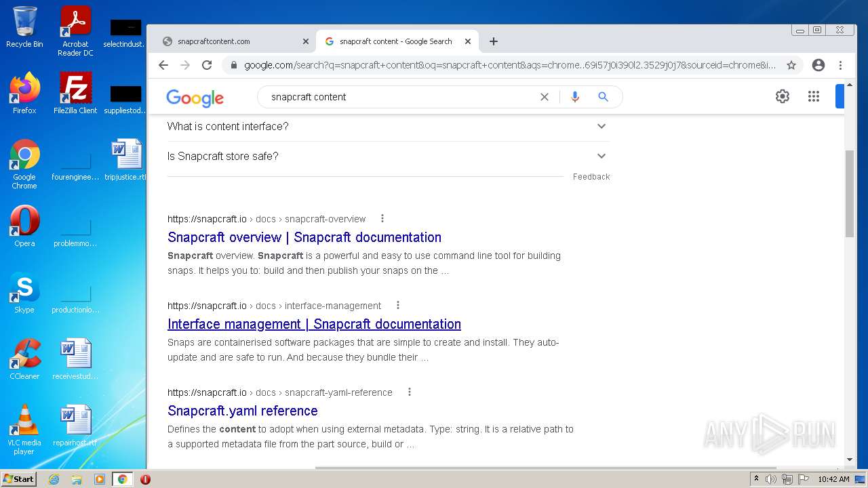Open the Chrome profile avatar menu
The image size is (868, 488).
818,65
